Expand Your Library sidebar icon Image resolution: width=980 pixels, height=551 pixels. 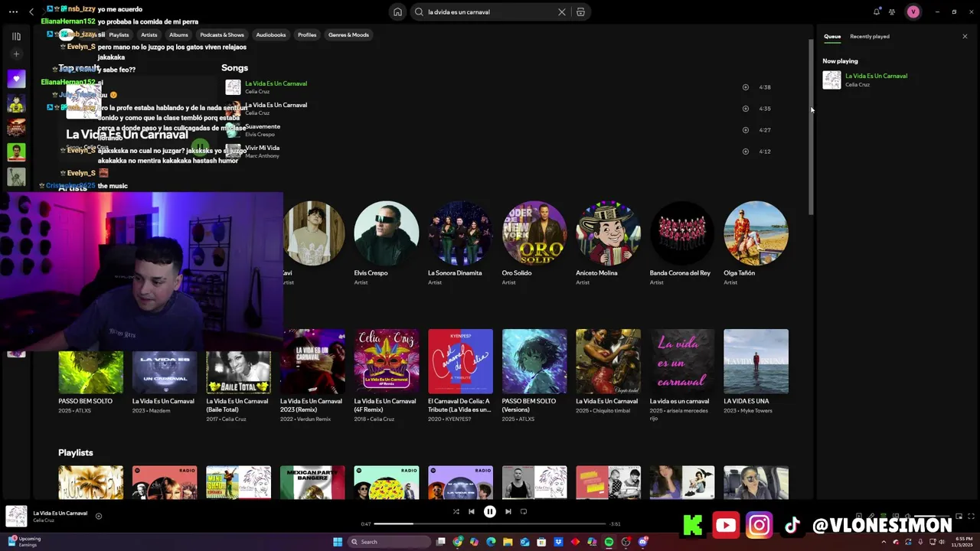[x=16, y=36]
